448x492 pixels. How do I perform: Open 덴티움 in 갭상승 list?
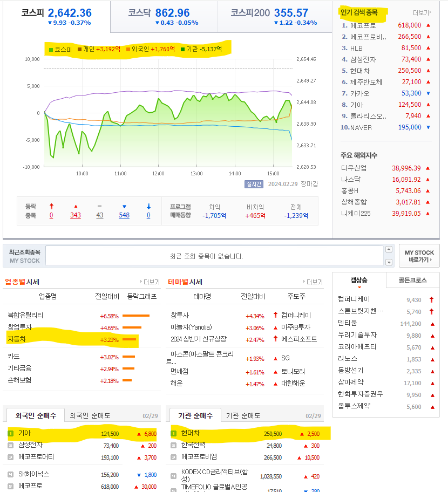tap(347, 323)
